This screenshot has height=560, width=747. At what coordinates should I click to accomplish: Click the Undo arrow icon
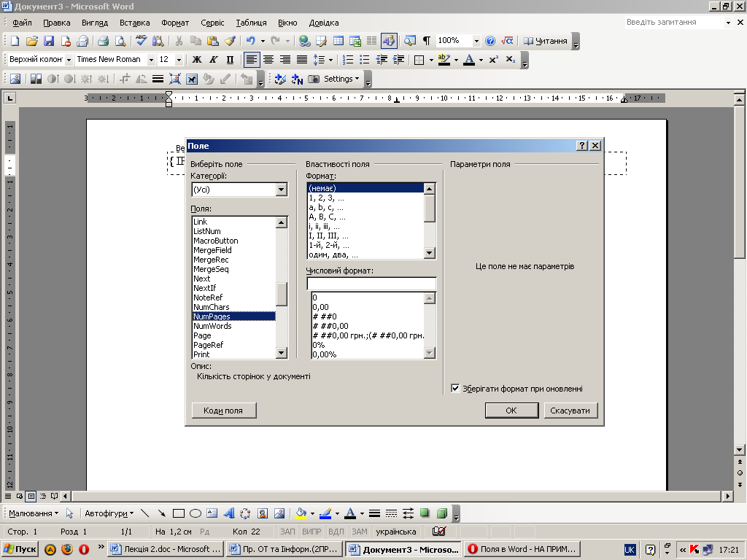tap(251, 41)
